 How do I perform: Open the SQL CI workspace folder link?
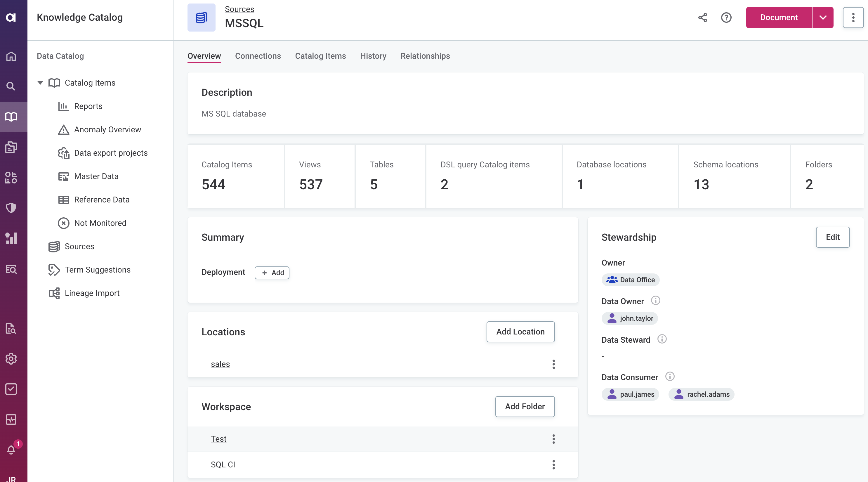point(223,464)
